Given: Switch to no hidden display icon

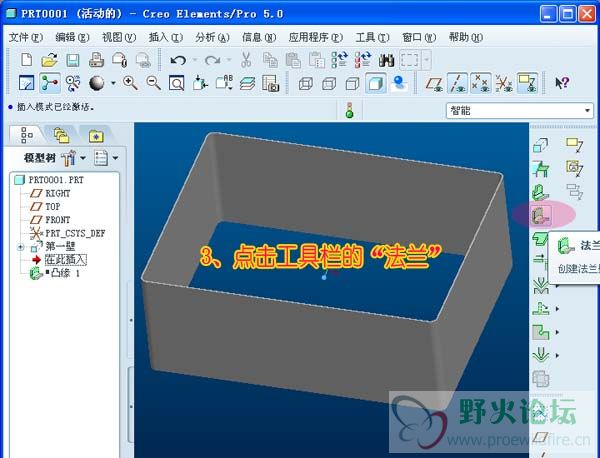Looking at the screenshot, I should [x=352, y=83].
